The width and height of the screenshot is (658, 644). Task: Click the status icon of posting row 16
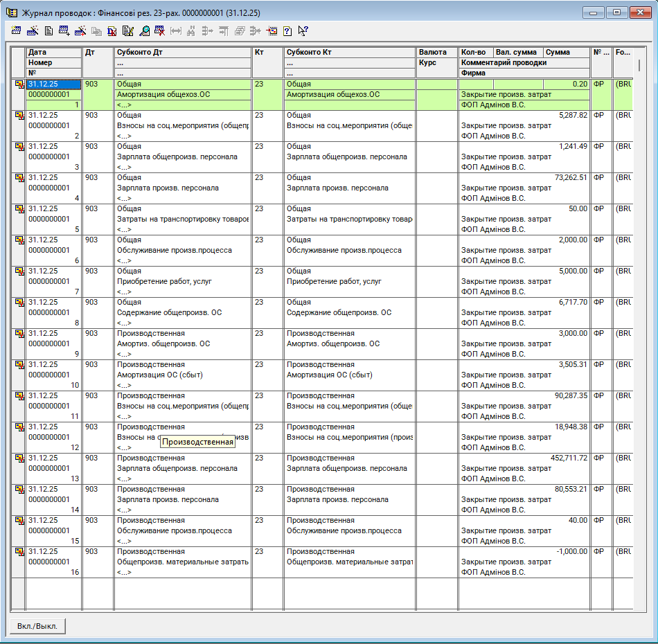click(19, 552)
